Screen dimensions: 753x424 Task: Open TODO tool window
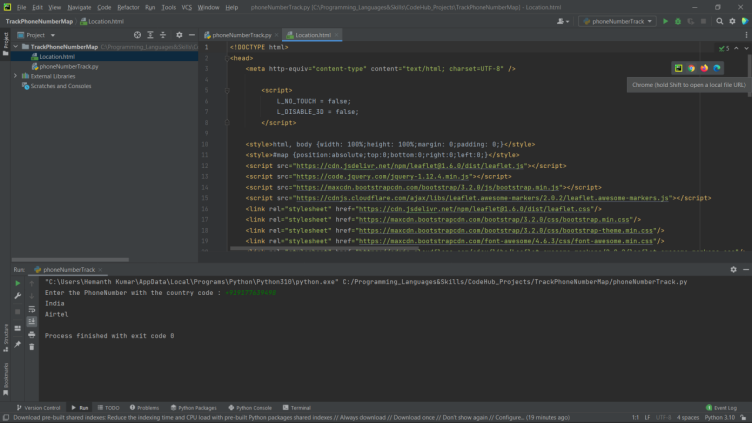(x=109, y=408)
